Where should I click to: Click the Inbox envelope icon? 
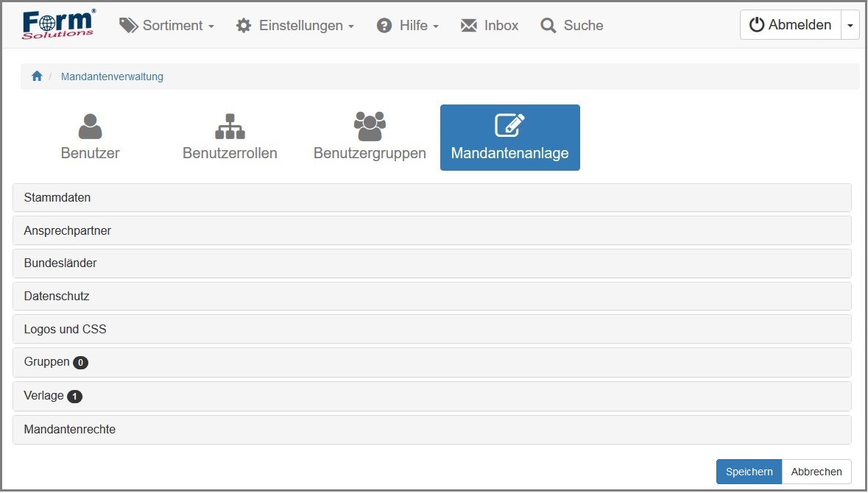pyautogui.click(x=469, y=26)
